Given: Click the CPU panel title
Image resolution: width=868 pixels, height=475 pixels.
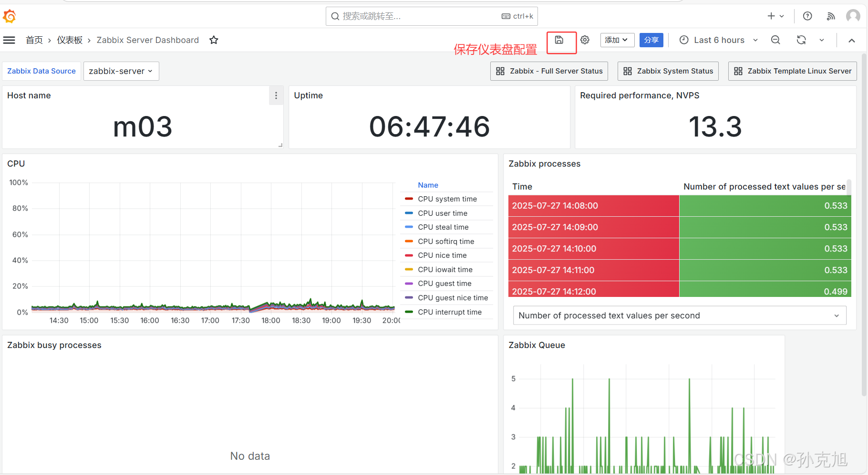Looking at the screenshot, I should (16, 164).
